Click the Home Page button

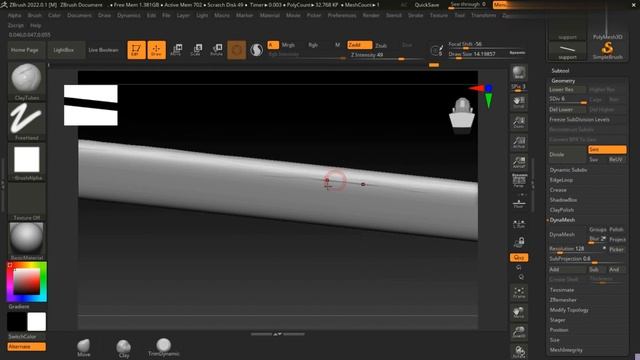(x=26, y=50)
